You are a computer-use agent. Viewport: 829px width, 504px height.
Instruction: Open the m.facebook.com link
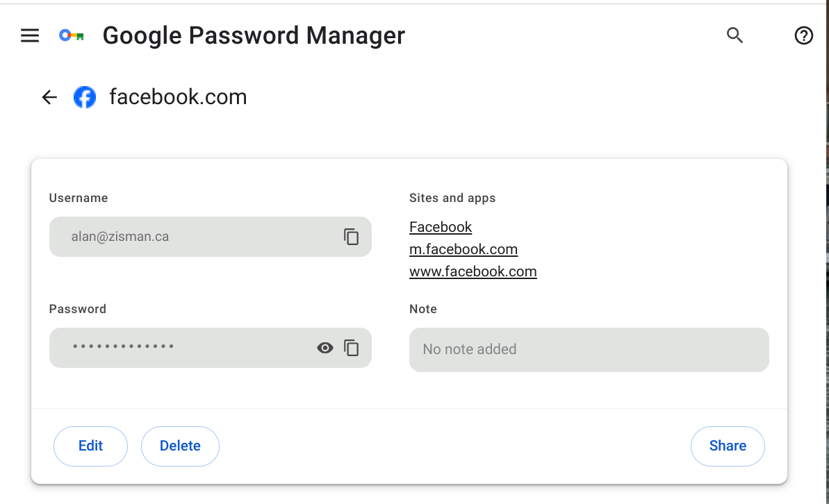[x=463, y=249]
